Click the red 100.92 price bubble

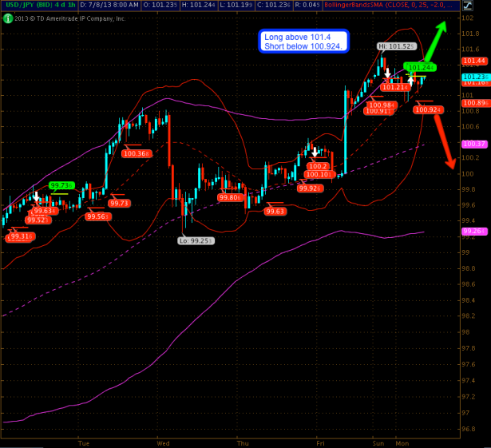pyautogui.click(x=429, y=109)
